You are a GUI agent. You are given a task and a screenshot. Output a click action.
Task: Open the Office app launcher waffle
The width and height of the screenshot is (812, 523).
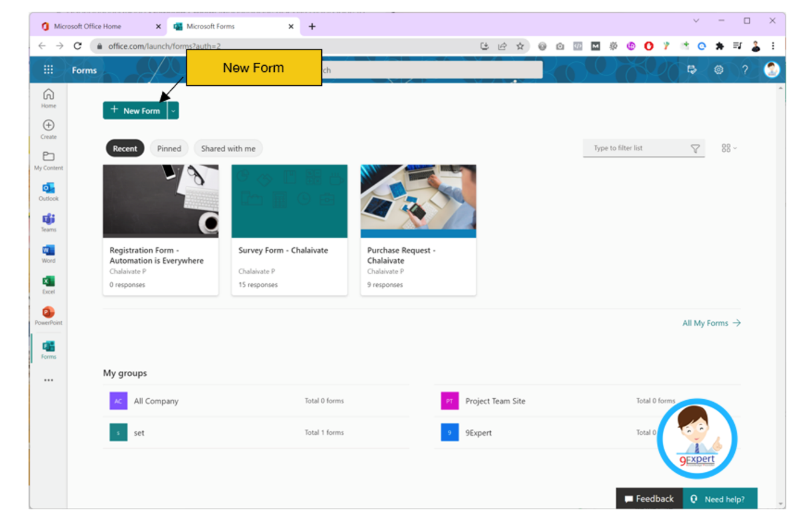[x=48, y=69]
